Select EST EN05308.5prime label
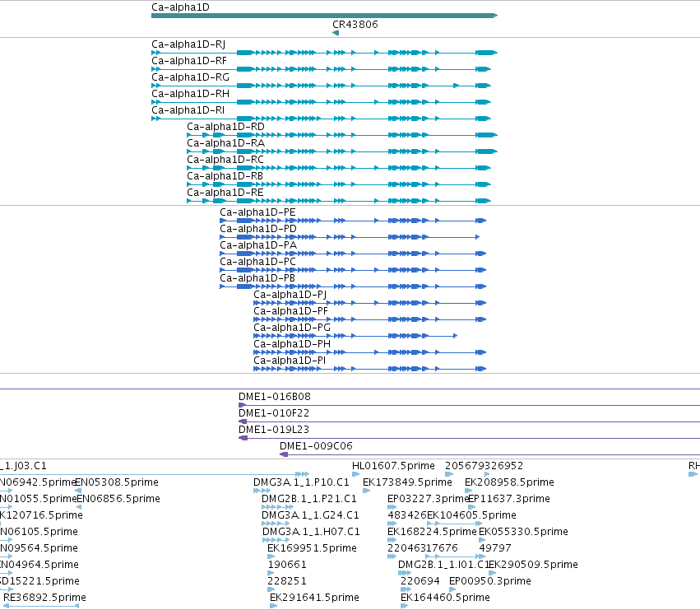The width and height of the screenshot is (700, 610). pyautogui.click(x=117, y=482)
